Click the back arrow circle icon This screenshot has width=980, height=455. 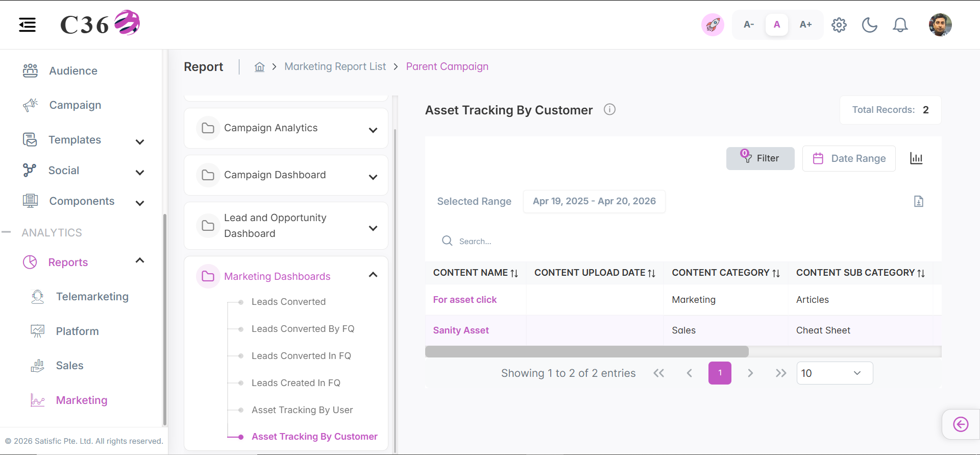click(961, 424)
